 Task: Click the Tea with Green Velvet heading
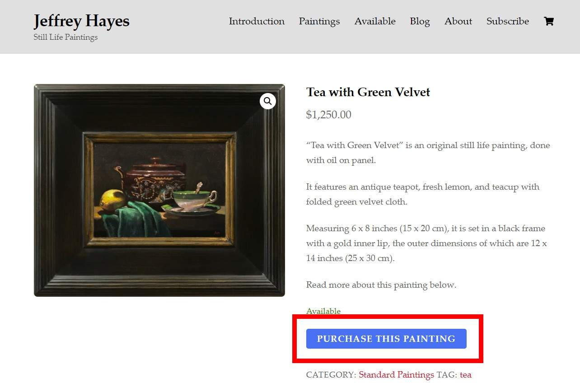coord(368,92)
